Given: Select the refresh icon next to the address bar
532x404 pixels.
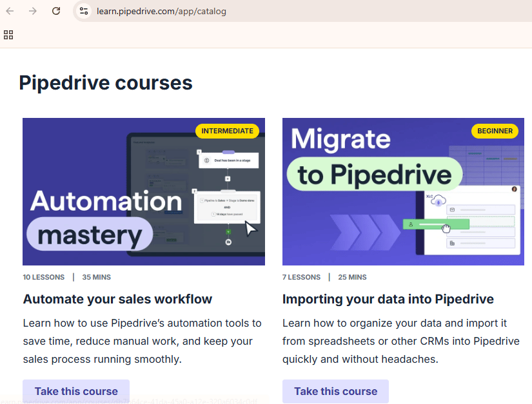Looking at the screenshot, I should pyautogui.click(x=55, y=11).
